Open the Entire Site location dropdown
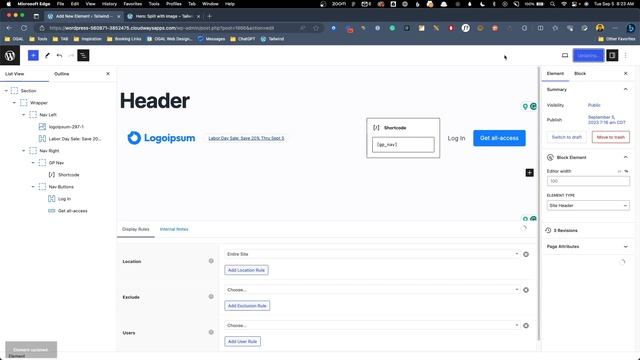The image size is (640, 360). click(x=372, y=254)
